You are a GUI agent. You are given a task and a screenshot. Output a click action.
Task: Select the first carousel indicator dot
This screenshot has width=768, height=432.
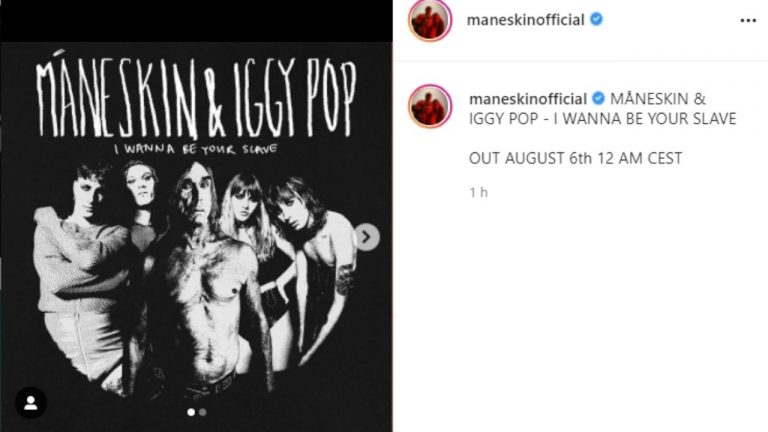[191, 412]
